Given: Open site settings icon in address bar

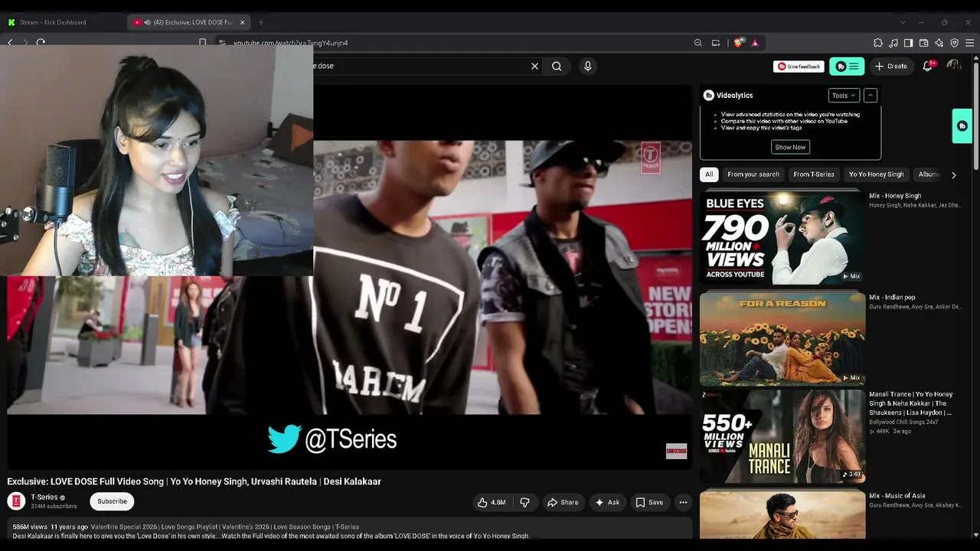Looking at the screenshot, I should click(222, 43).
